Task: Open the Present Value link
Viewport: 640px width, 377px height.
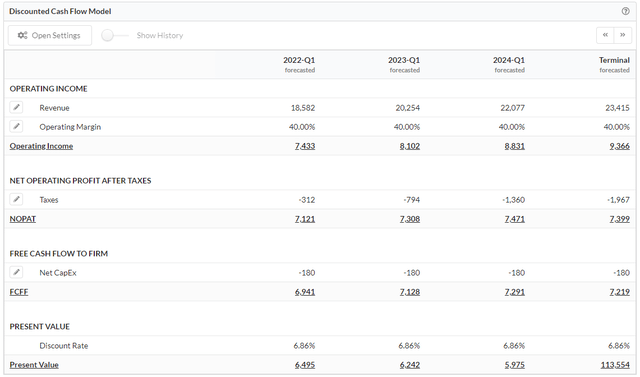Action: coord(34,365)
